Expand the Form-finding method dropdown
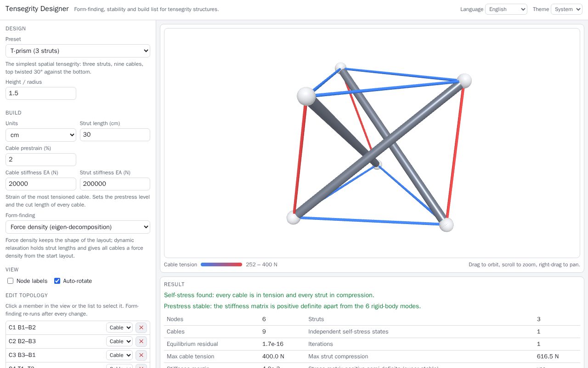588x368 pixels. coord(78,227)
